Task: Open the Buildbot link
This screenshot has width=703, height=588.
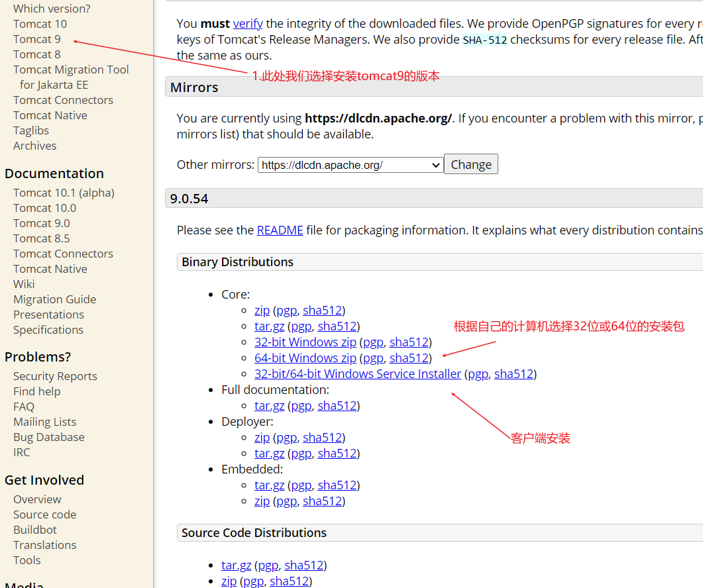Action: 35,530
